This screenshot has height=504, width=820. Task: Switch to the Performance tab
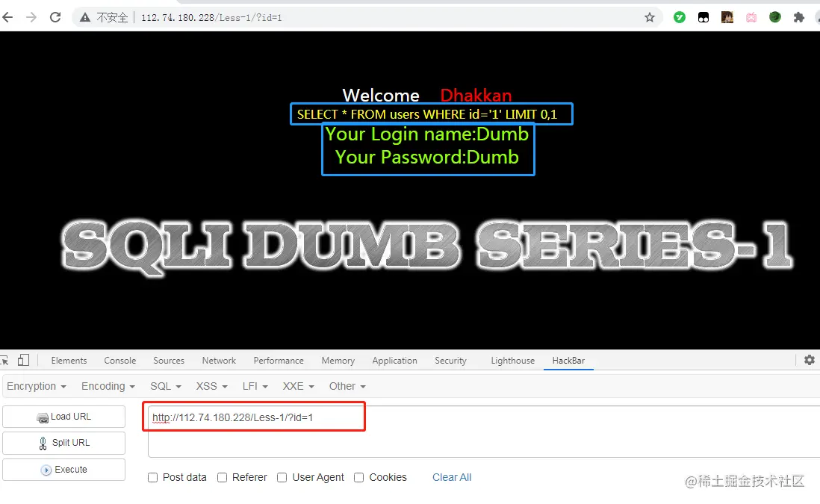point(279,360)
